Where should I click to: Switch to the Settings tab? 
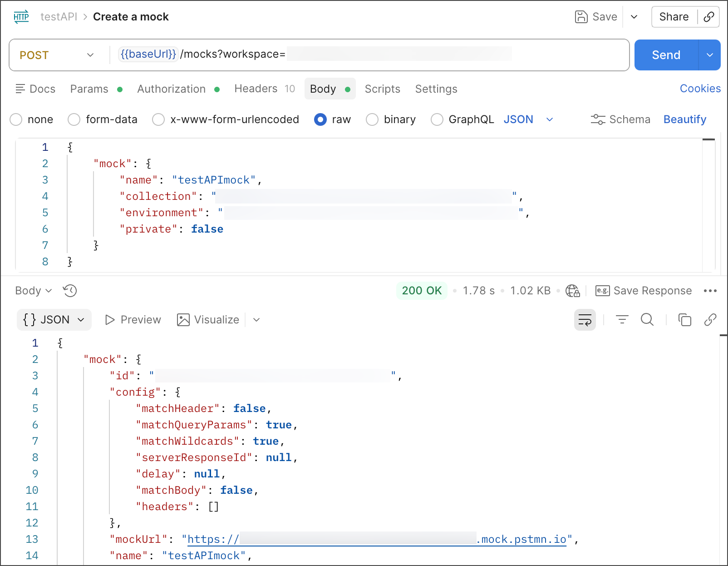(x=436, y=89)
